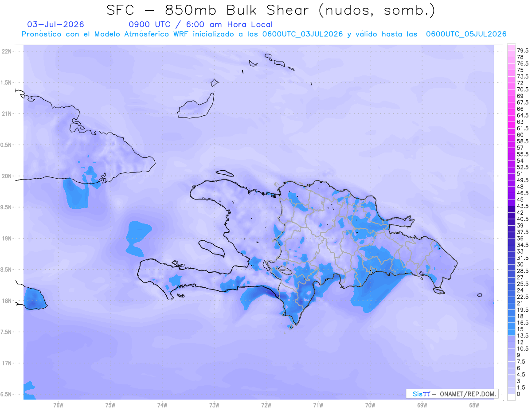The image size is (532, 411).
Task: Click the chart title 'SFC – 850mb Bulk Shear'
Action: pyautogui.click(x=210, y=10)
